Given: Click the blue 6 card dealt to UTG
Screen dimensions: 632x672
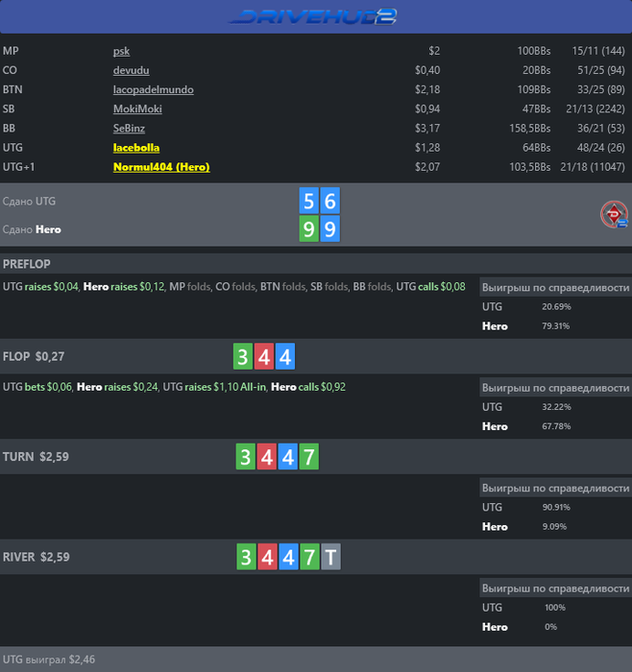Looking at the screenshot, I should pos(329,201).
